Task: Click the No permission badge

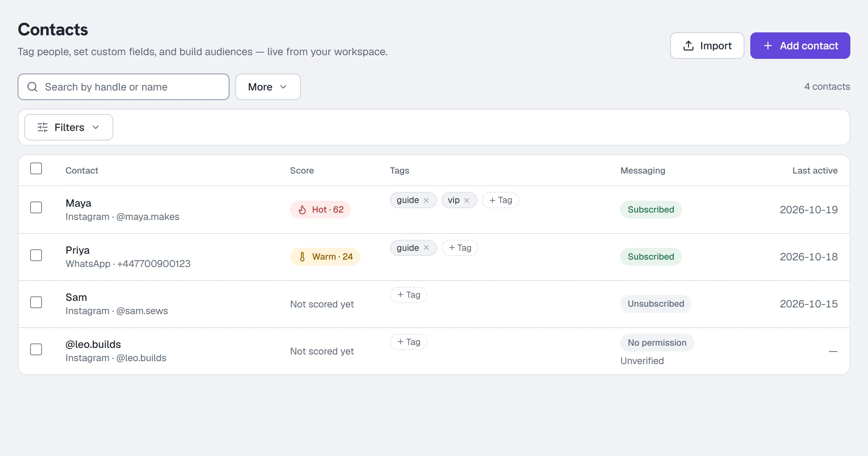Action: (657, 343)
